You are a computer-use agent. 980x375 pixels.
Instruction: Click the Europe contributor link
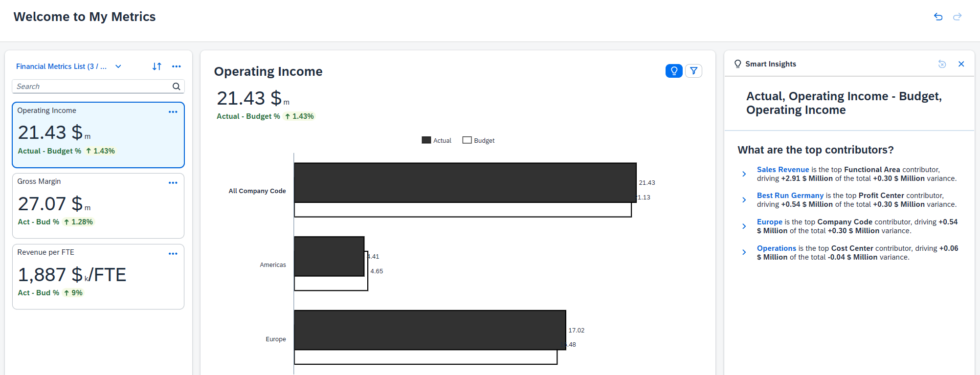pyautogui.click(x=769, y=221)
